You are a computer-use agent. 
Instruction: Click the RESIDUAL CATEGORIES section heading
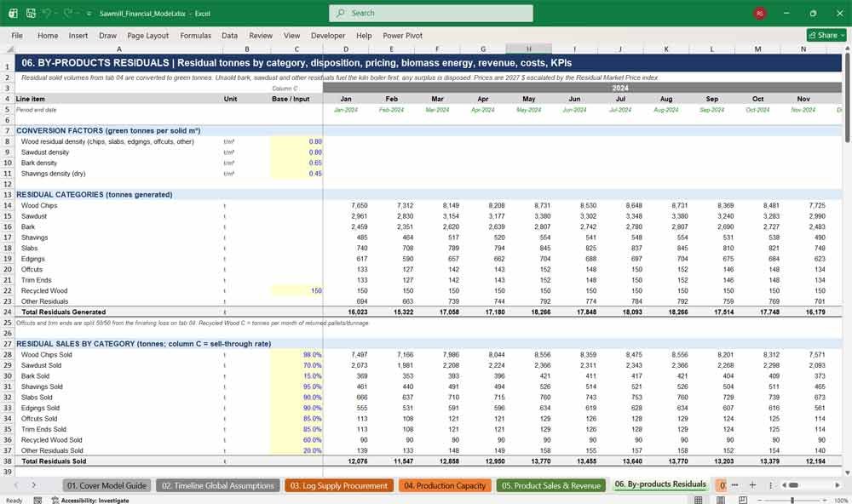point(94,194)
